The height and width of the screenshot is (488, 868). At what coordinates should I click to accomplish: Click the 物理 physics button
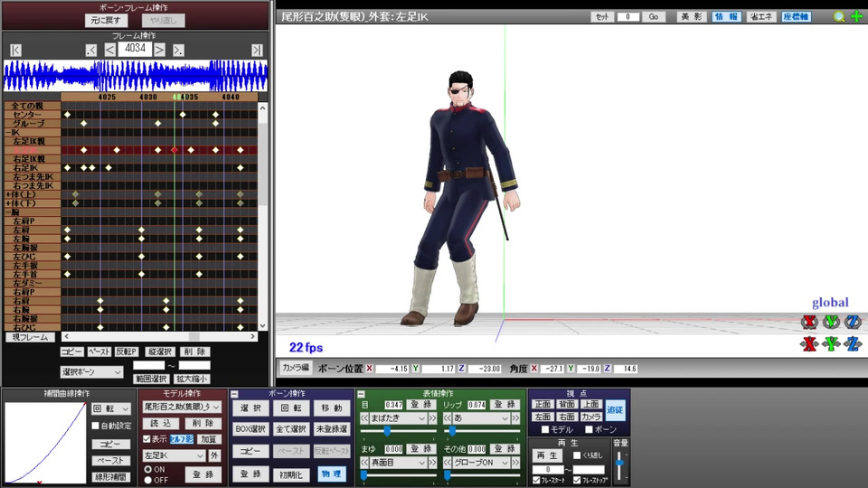[x=331, y=474]
